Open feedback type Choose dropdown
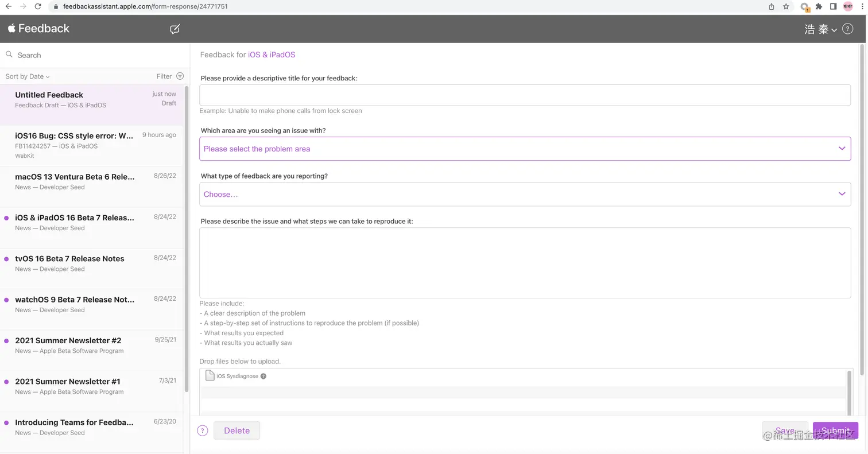 [x=525, y=194]
